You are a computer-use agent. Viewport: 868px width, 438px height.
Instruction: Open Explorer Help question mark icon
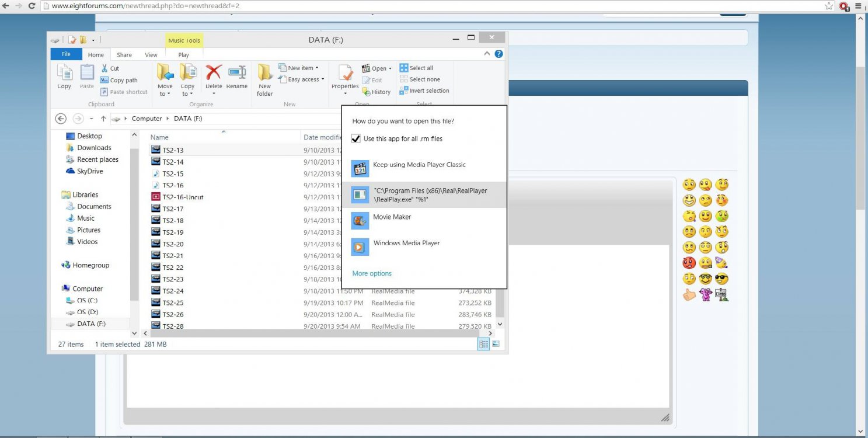point(499,54)
